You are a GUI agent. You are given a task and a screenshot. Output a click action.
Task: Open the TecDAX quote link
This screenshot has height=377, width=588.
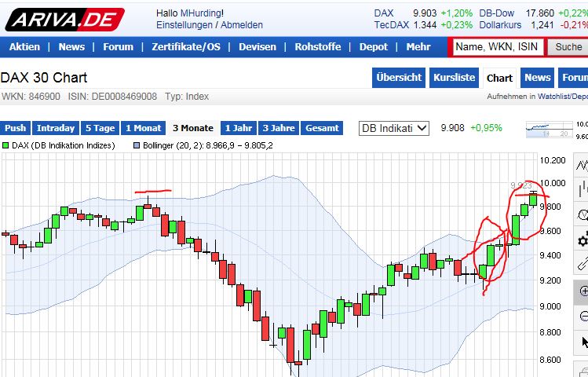click(392, 25)
